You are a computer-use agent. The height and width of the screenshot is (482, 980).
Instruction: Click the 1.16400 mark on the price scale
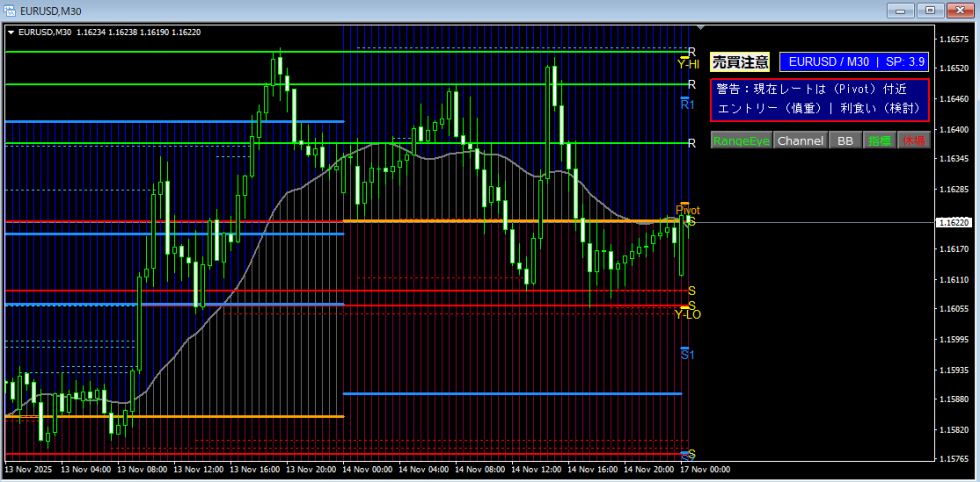click(955, 129)
